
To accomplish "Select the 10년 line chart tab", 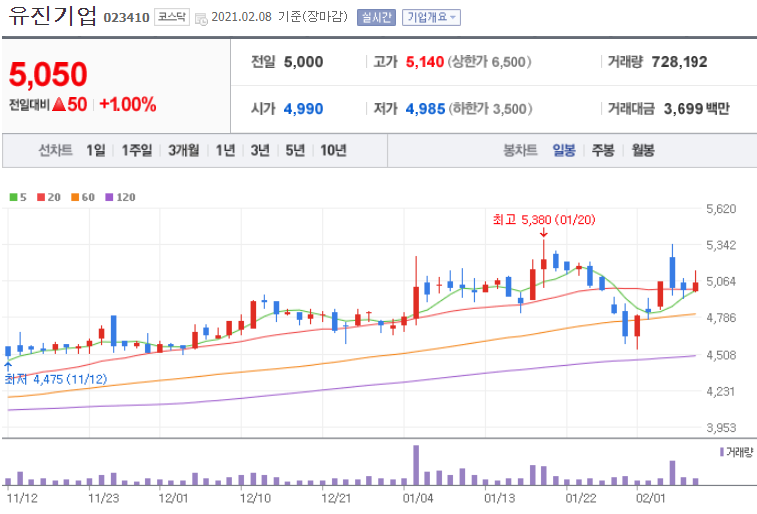I will [333, 151].
